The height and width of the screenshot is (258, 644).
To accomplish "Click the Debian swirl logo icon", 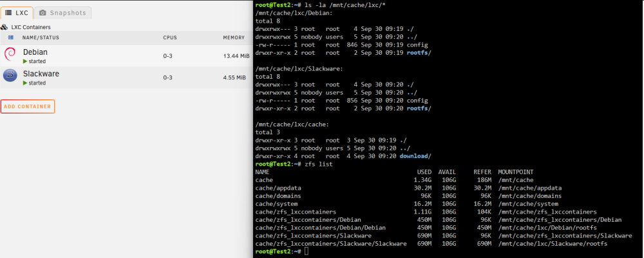I will pyautogui.click(x=10, y=54).
